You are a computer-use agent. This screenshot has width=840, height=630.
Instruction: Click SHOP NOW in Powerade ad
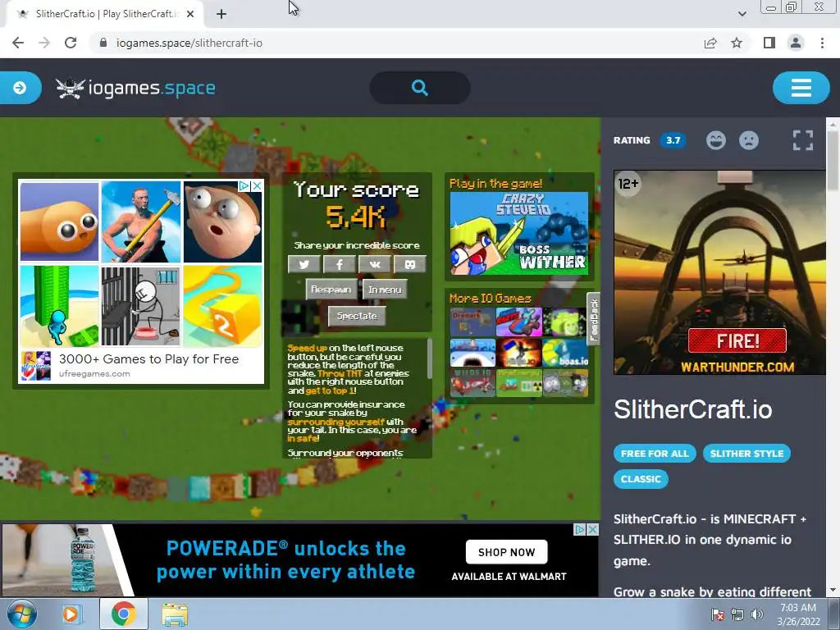pos(506,552)
